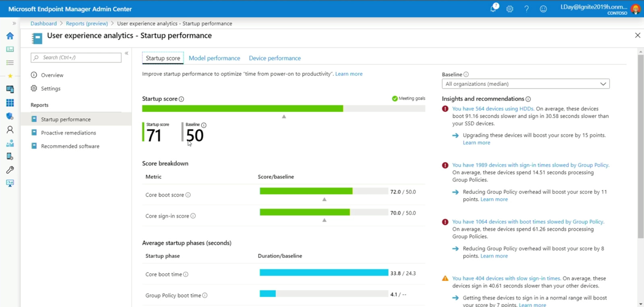
Task: Open Dashboard icon in sidebar
Action: click(x=10, y=49)
